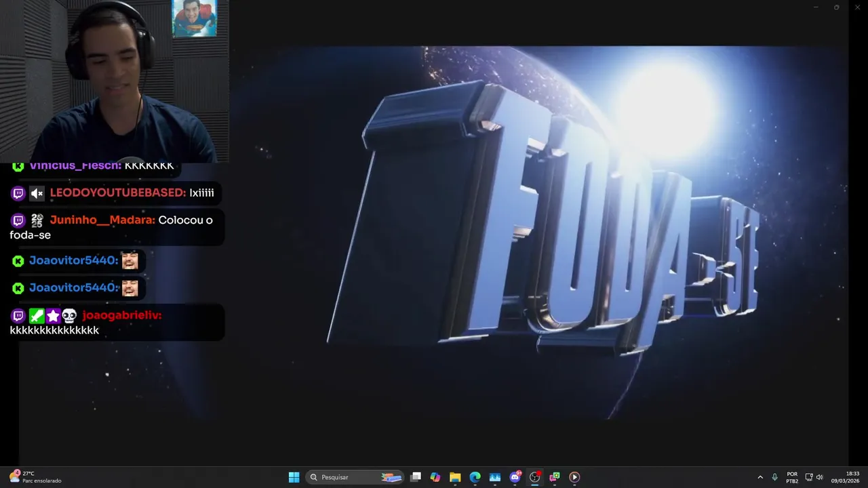Click the Pesquisar search box in taskbar
Image resolution: width=868 pixels, height=488 pixels.
pyautogui.click(x=355, y=477)
